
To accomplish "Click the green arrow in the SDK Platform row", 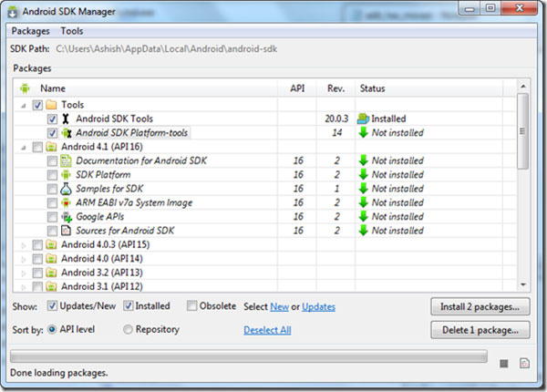I will (364, 174).
